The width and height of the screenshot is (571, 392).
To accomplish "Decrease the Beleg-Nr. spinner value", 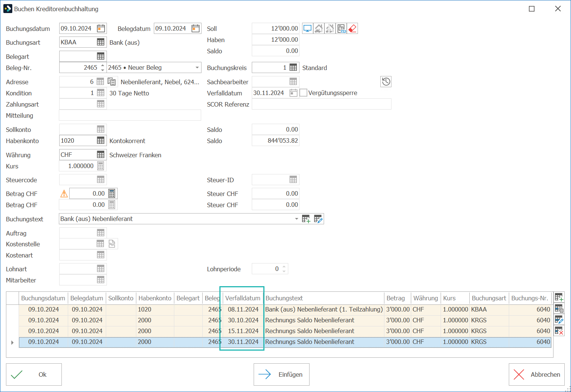I will (103, 70).
